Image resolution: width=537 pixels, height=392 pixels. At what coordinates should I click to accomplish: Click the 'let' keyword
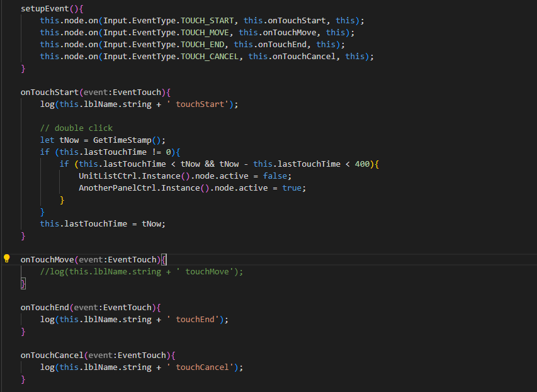pyautogui.click(x=47, y=140)
